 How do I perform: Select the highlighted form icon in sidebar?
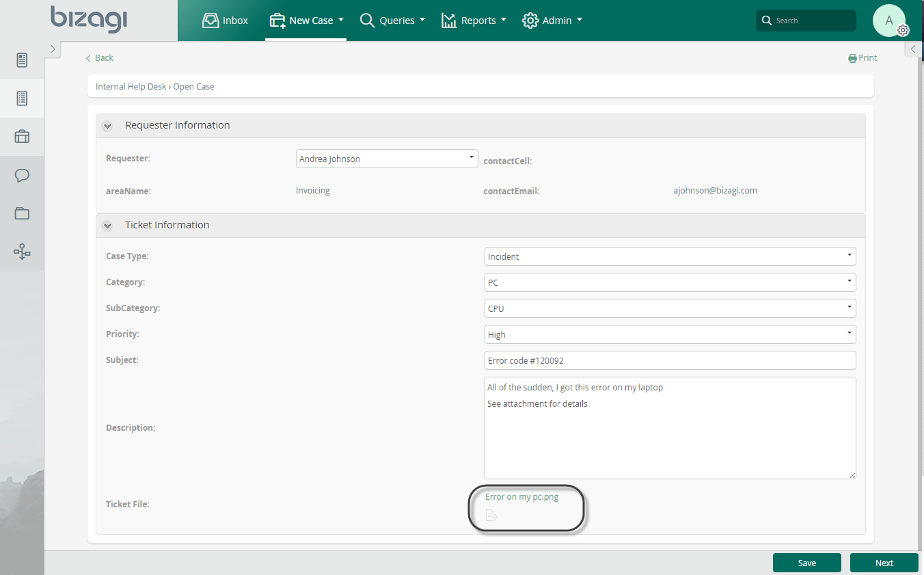(x=22, y=98)
